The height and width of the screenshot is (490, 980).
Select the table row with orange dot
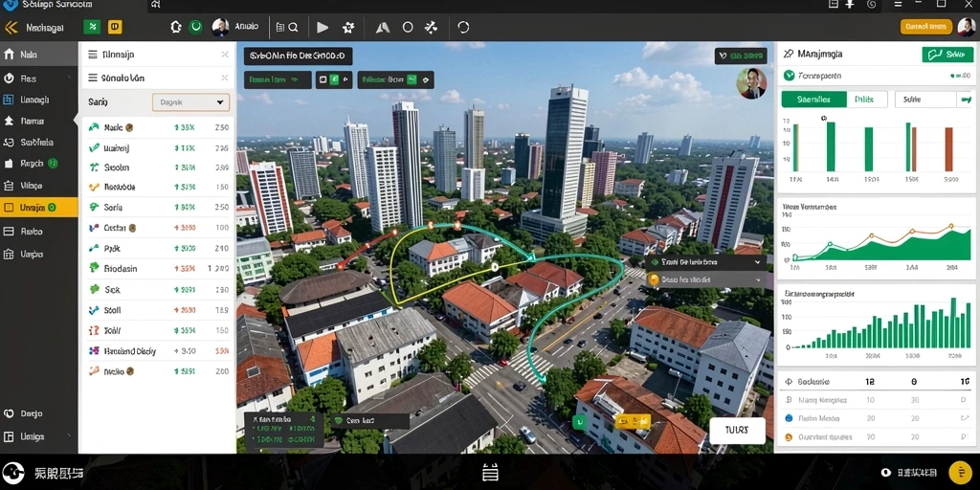tap(877, 437)
